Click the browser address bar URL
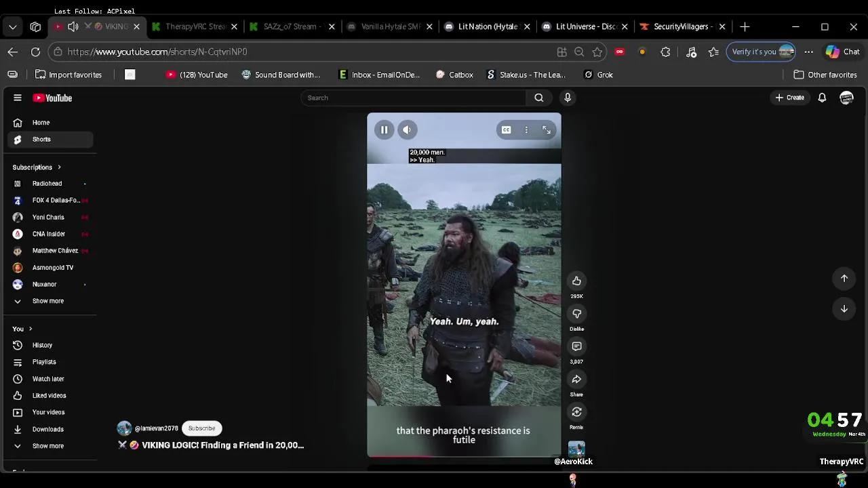The image size is (868, 488). [157, 52]
